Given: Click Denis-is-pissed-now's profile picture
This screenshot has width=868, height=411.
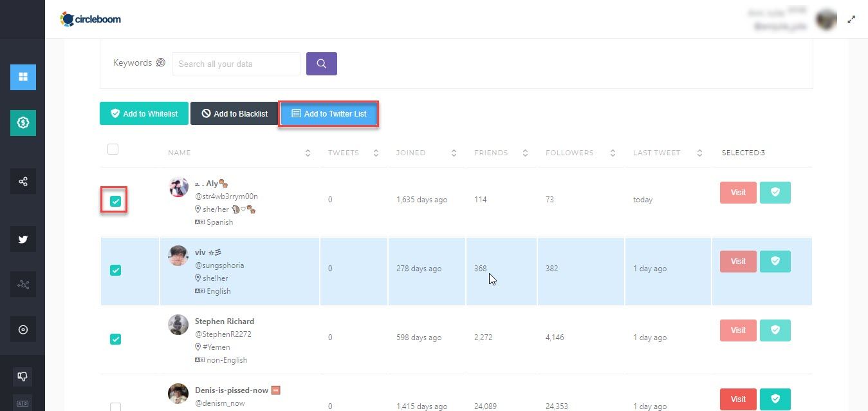Looking at the screenshot, I should tap(178, 394).
